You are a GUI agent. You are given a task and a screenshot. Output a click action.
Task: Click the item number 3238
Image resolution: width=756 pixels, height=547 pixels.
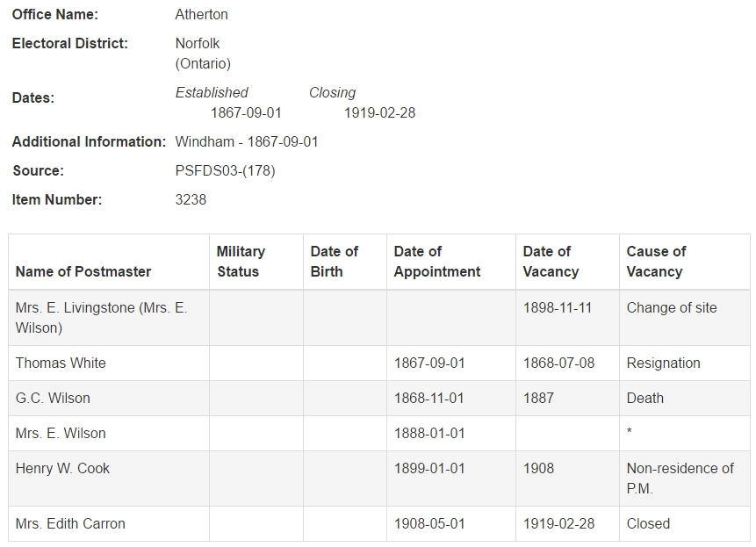[x=191, y=199]
